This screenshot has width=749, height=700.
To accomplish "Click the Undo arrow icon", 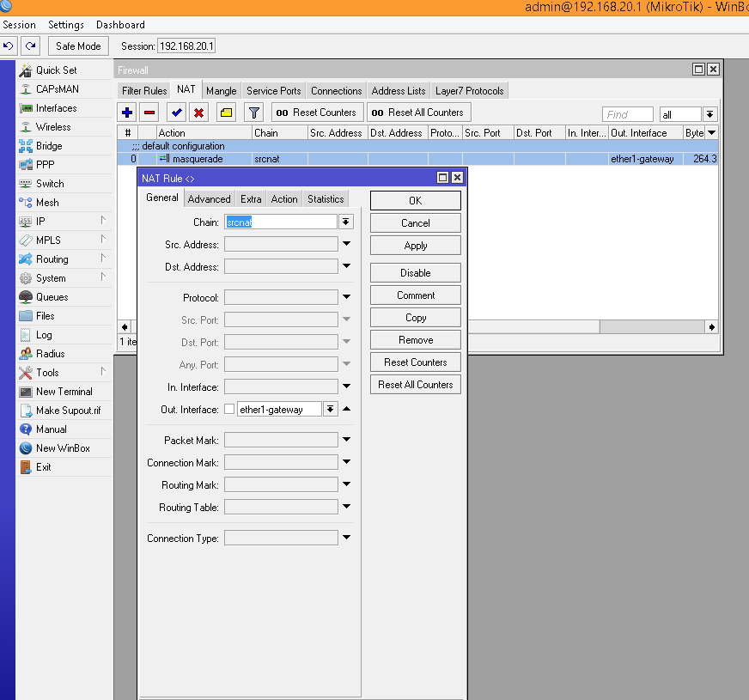I will pyautogui.click(x=9, y=46).
